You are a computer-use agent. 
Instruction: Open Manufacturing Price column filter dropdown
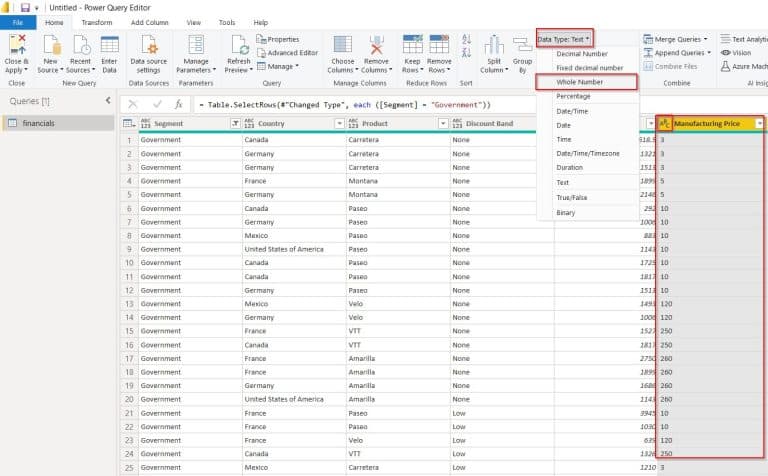point(759,123)
